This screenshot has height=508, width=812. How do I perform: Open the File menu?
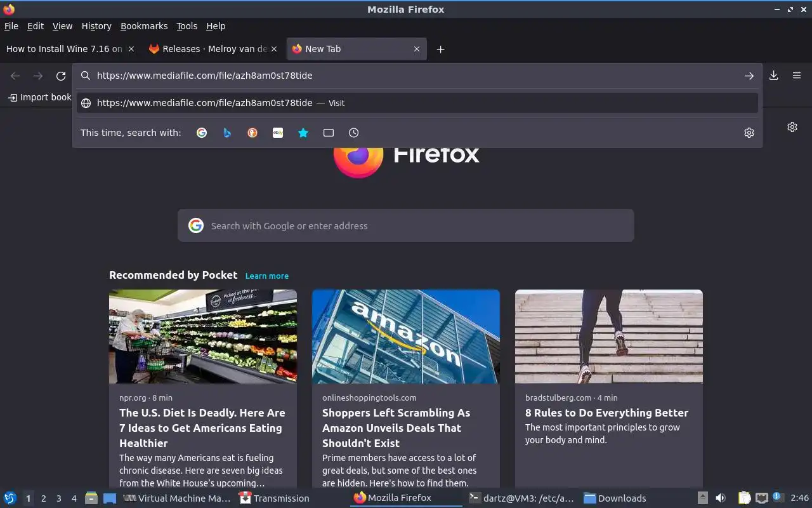coord(11,26)
